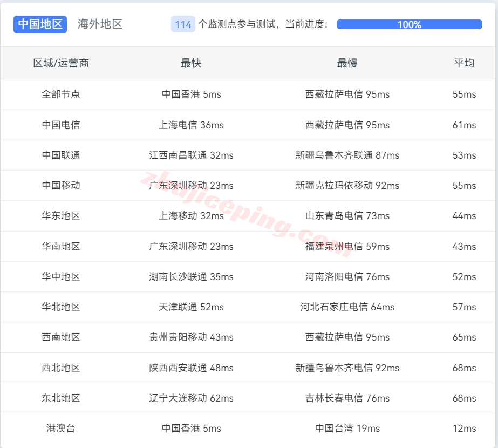
Task: Select the 华南地区 row label
Action: [61, 247]
